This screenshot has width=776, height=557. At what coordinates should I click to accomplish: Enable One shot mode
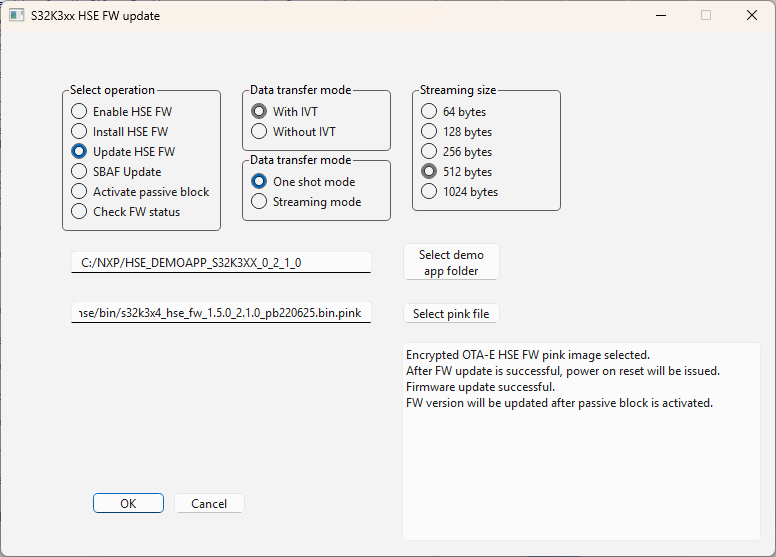(259, 182)
